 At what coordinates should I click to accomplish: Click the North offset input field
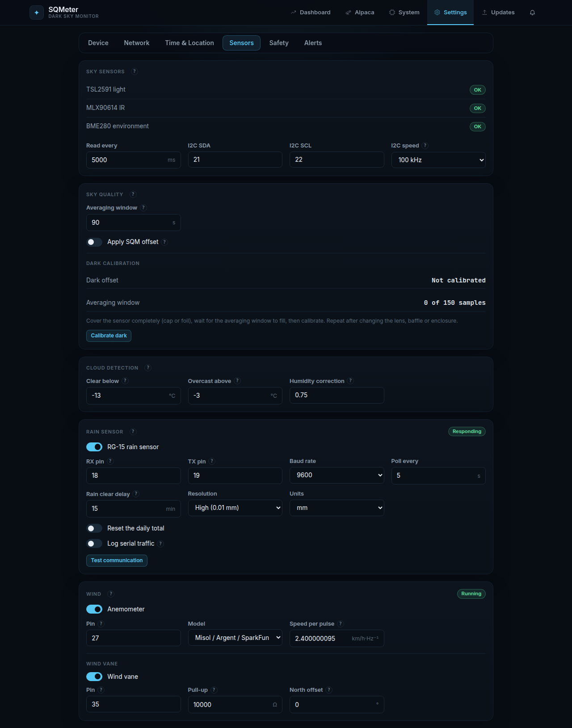coord(337,704)
